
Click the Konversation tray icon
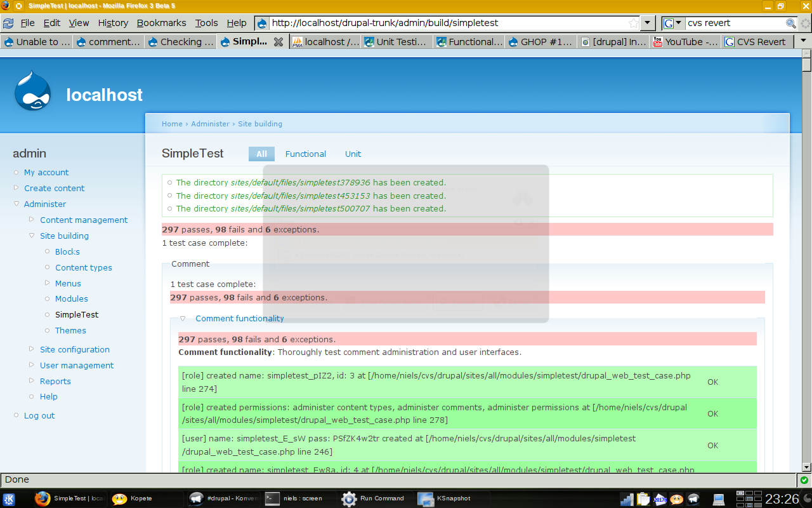click(x=693, y=498)
